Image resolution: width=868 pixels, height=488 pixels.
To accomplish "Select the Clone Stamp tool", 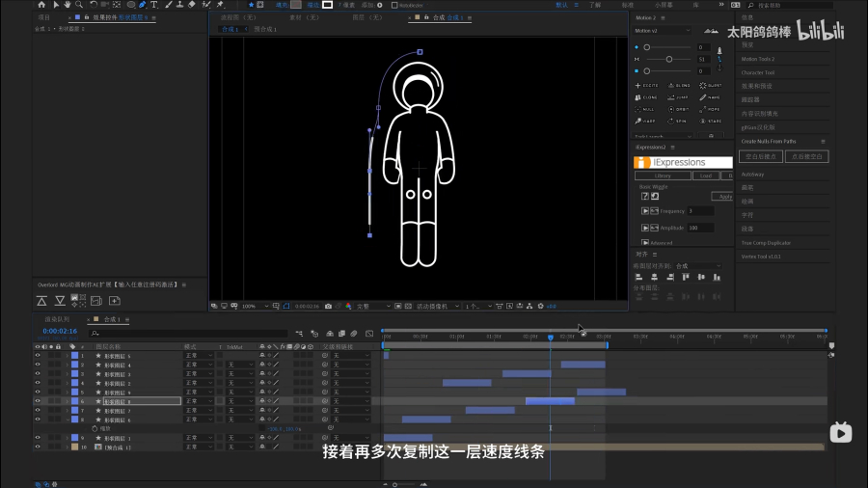I will point(180,5).
